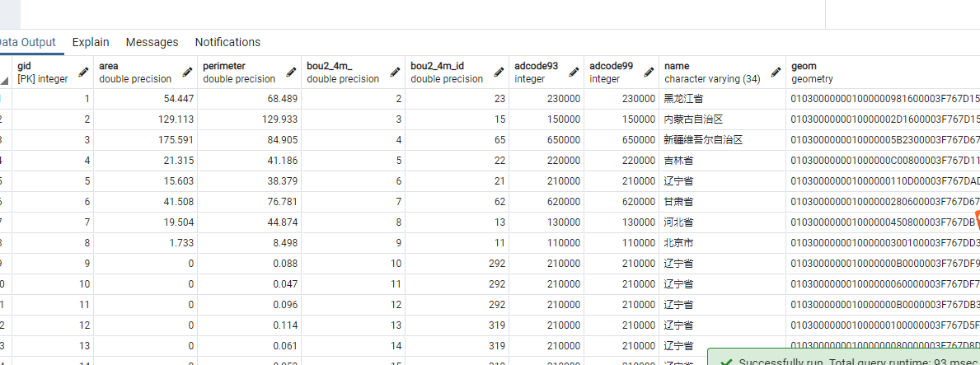
Task: Click the pencil edit icon in area column
Action: click(x=187, y=73)
